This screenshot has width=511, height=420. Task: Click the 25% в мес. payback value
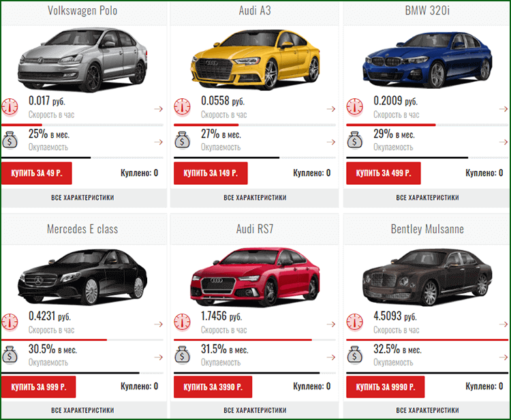click(49, 134)
